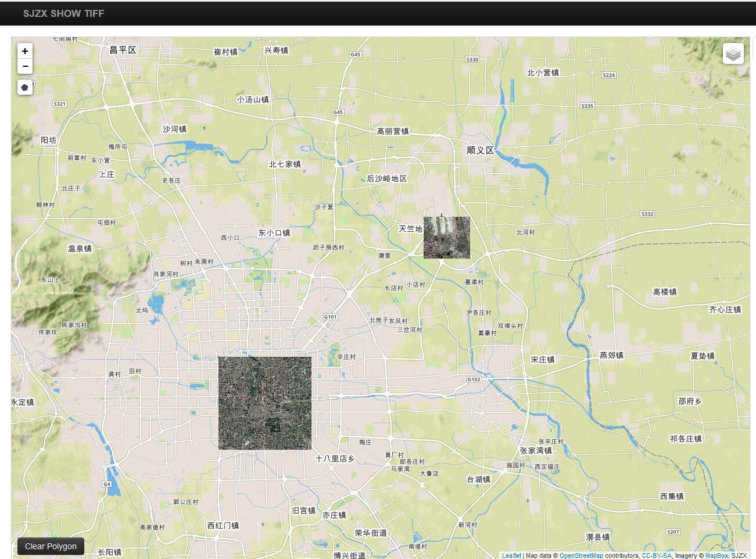Click the S330 road shield
Screen dimensions: 756x559
tap(472, 59)
